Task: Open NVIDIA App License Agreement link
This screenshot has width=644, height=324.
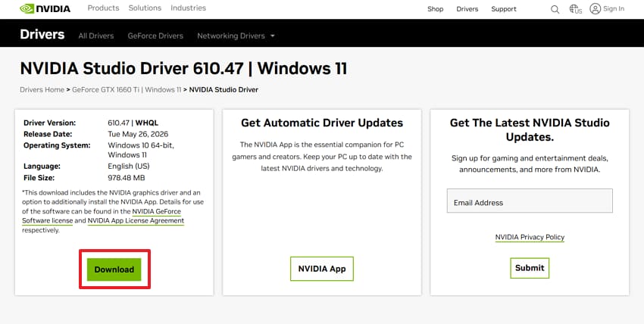Action: tap(136, 220)
